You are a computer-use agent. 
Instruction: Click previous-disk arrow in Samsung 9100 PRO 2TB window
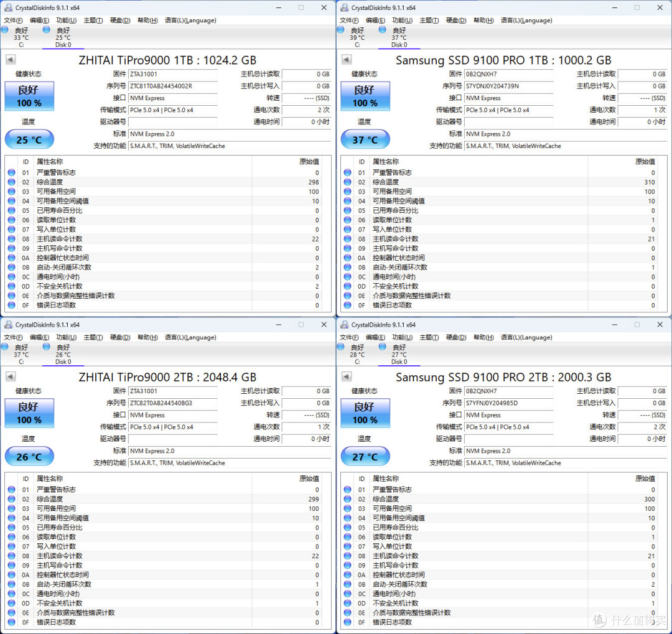click(x=347, y=377)
